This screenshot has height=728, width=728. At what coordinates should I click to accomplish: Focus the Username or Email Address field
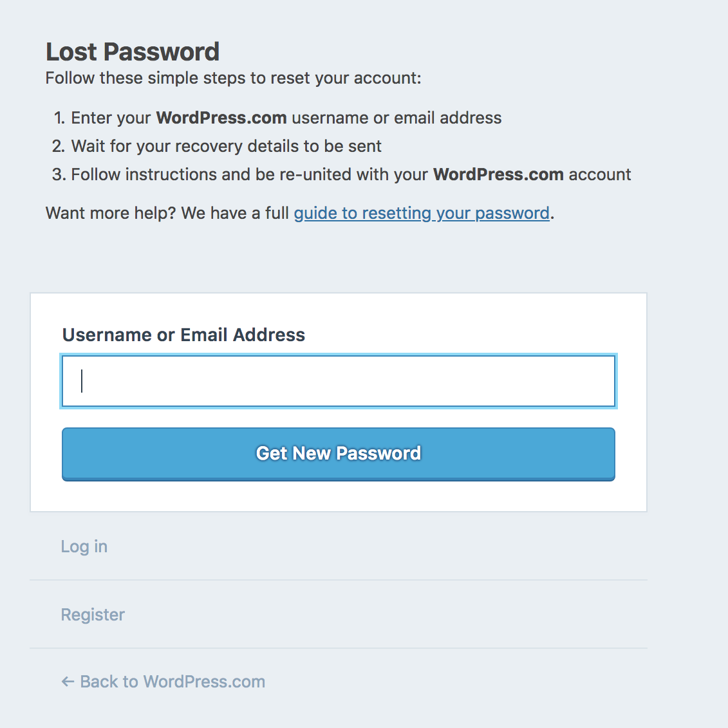338,380
